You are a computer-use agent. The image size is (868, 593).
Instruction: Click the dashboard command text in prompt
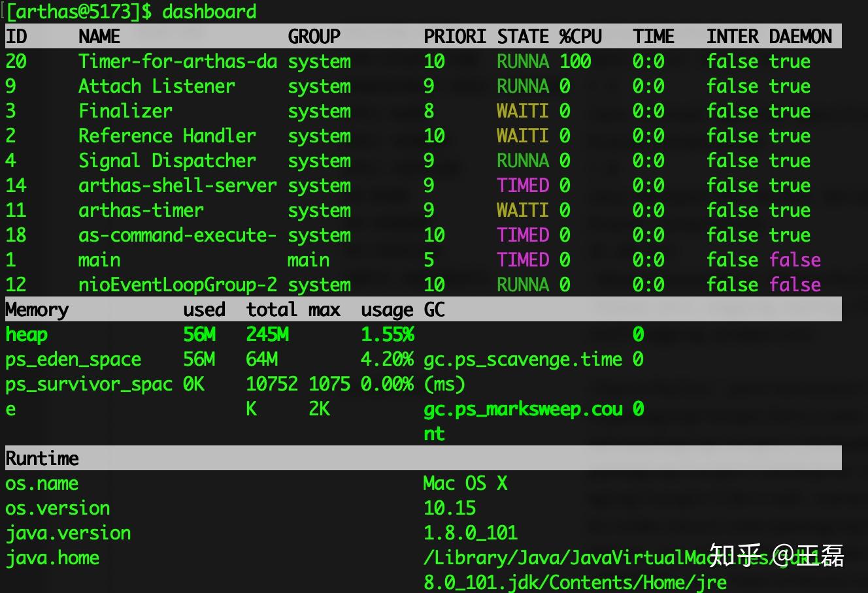click(209, 12)
